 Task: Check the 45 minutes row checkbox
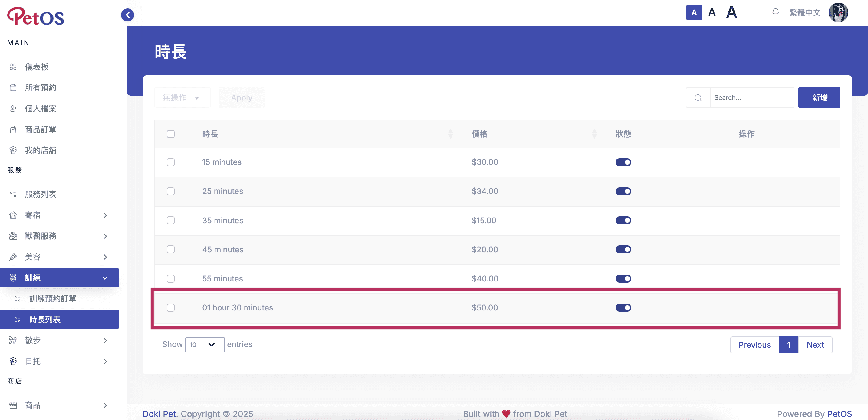click(x=170, y=250)
